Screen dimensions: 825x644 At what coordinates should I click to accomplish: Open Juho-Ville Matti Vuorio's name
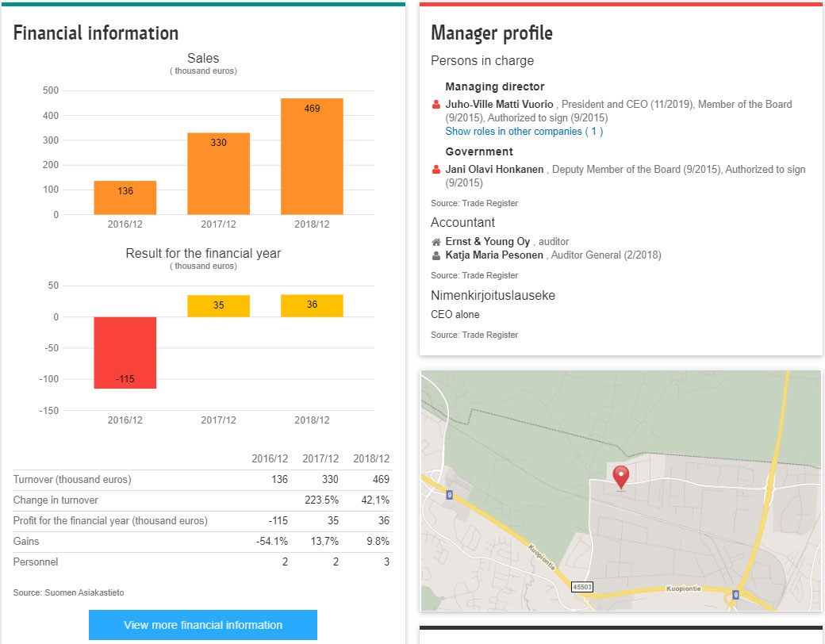coord(499,105)
